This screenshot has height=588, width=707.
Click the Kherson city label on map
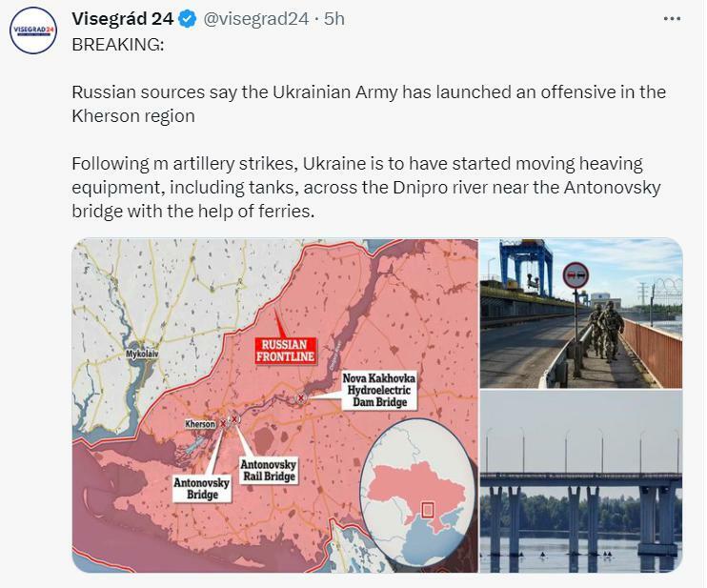coord(200,424)
